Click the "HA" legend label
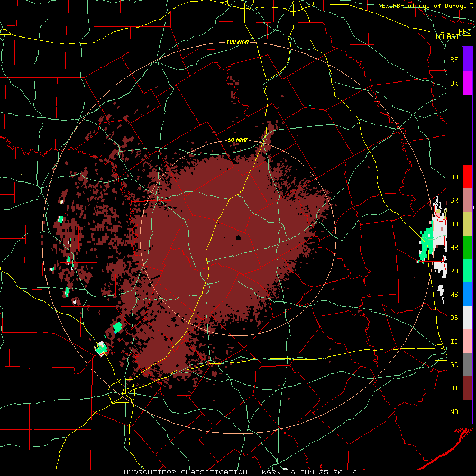The width and height of the screenshot is (476, 476). pyautogui.click(x=454, y=177)
